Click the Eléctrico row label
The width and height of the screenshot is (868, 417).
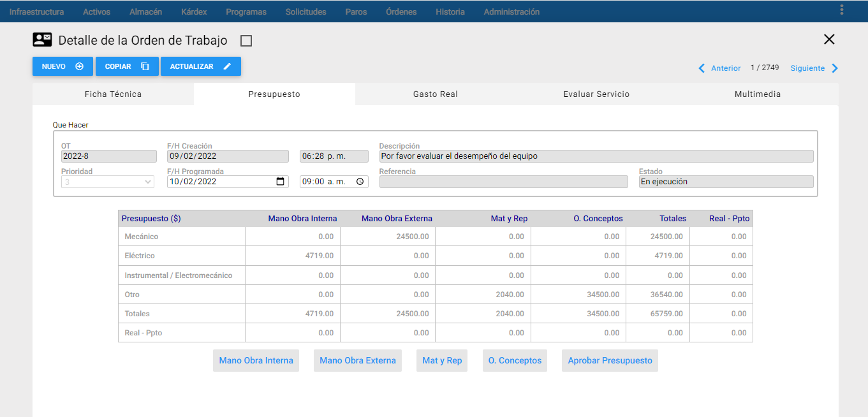(140, 256)
